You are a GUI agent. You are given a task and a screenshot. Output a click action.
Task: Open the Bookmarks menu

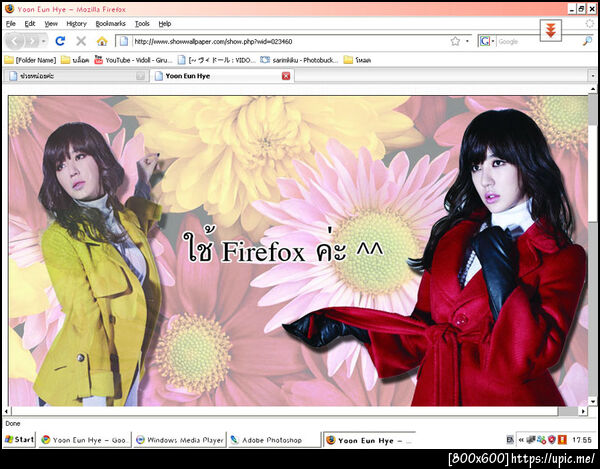point(111,24)
